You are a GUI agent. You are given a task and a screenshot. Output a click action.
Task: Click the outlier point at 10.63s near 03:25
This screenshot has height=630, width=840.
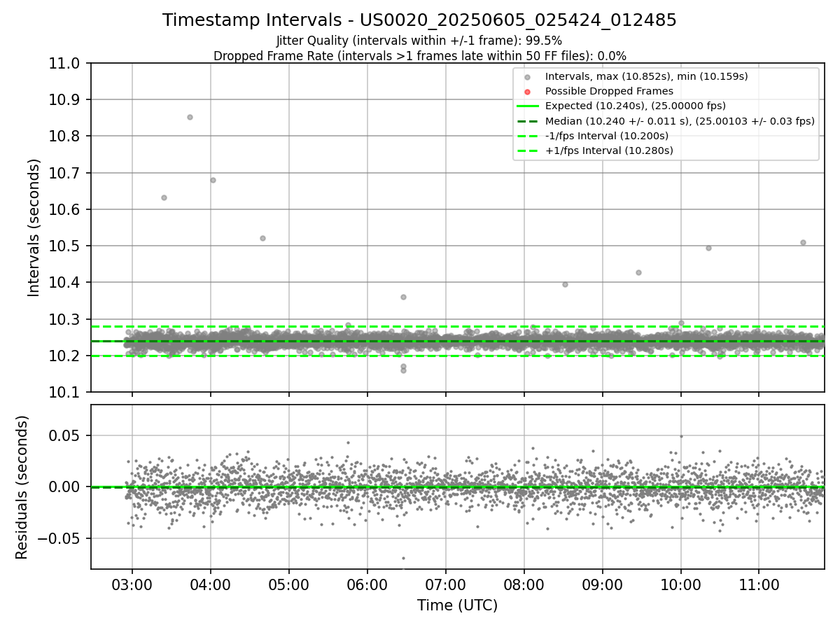(164, 197)
